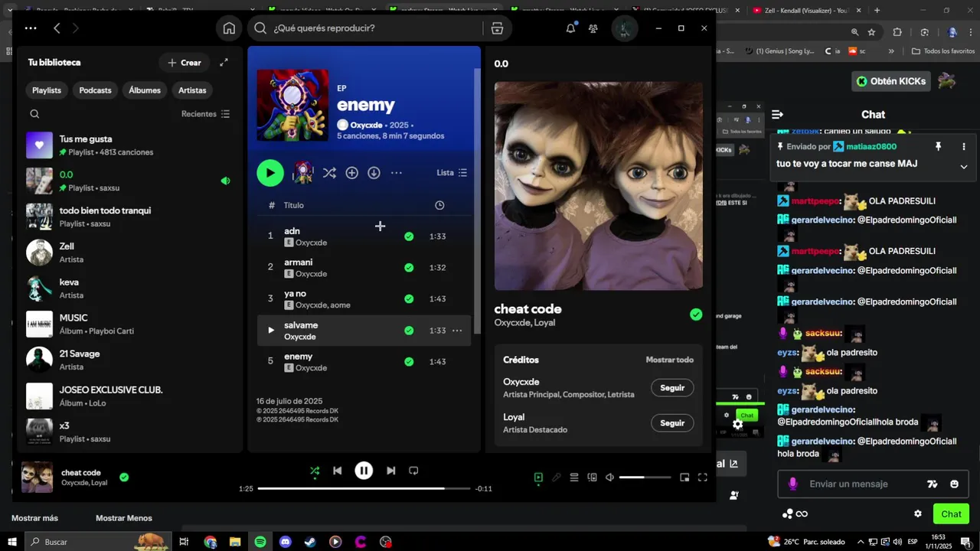
Task: Expand Tu biblioteca with the diagonal arrows icon
Action: (x=224, y=63)
